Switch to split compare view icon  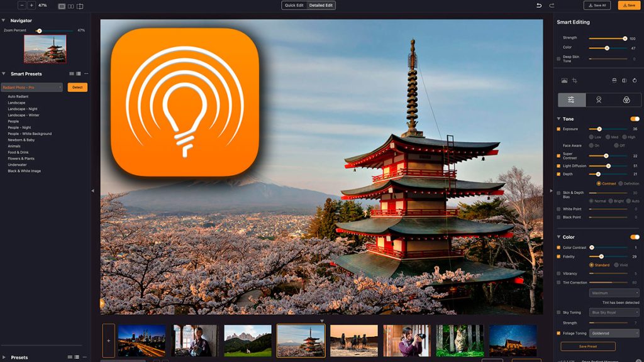80,6
